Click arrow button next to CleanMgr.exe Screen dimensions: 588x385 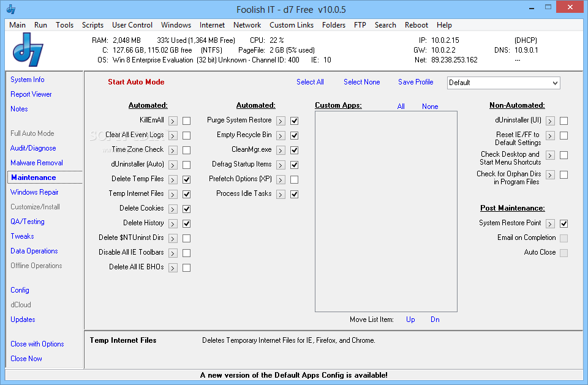281,151
